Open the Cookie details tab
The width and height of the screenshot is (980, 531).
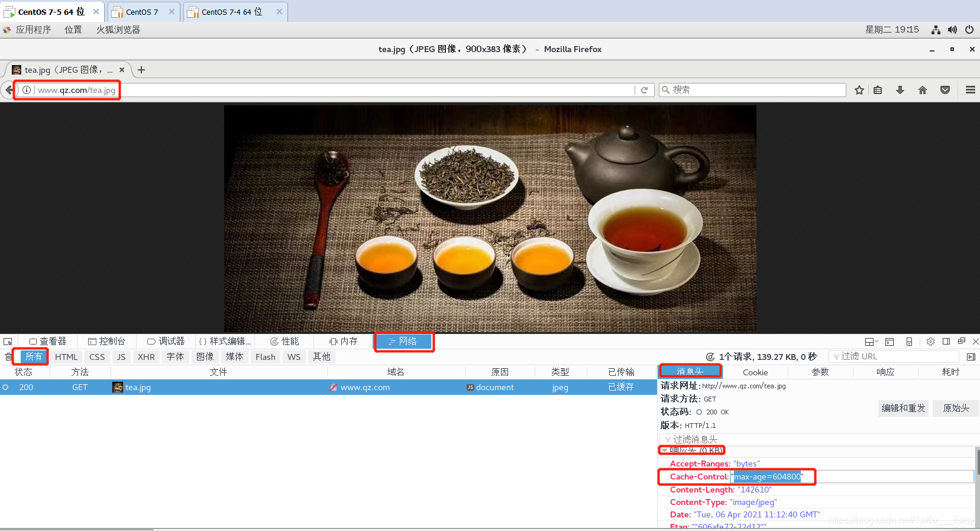pos(755,372)
